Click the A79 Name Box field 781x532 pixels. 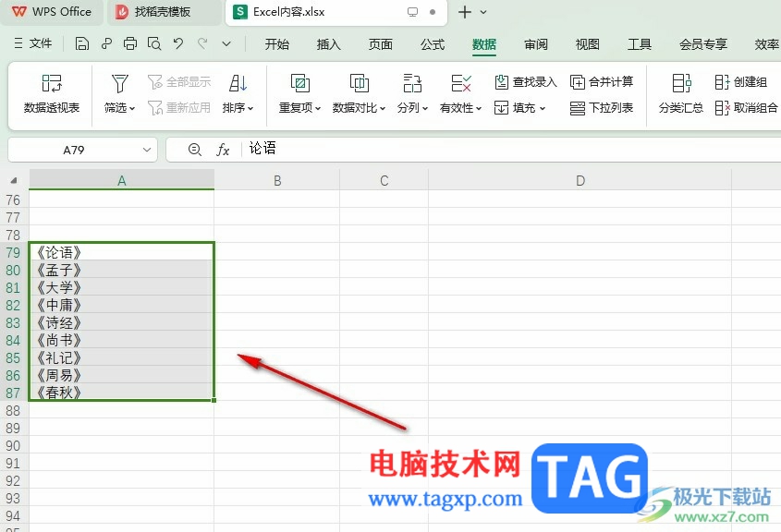click(x=74, y=150)
